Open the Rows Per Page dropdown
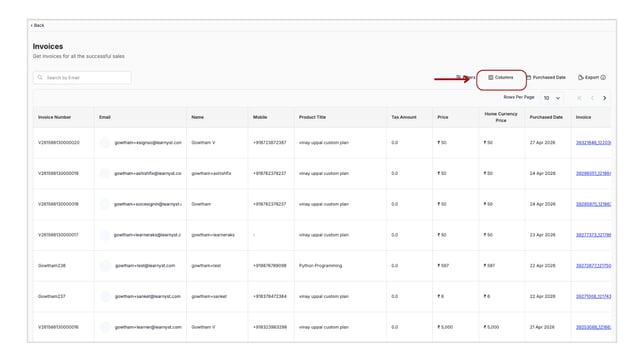 click(552, 98)
